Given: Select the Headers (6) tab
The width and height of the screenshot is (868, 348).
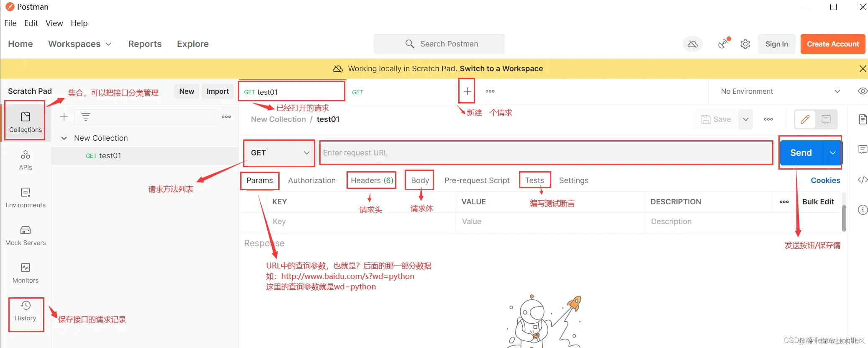Looking at the screenshot, I should pyautogui.click(x=372, y=180).
